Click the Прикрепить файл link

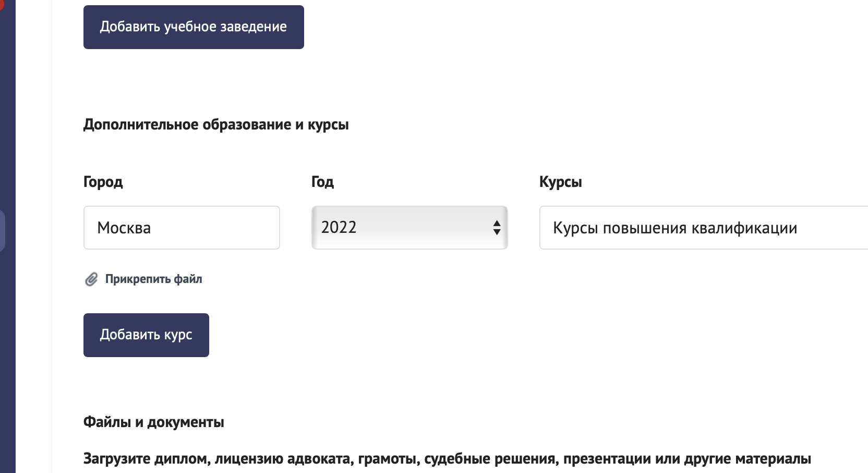coord(153,279)
